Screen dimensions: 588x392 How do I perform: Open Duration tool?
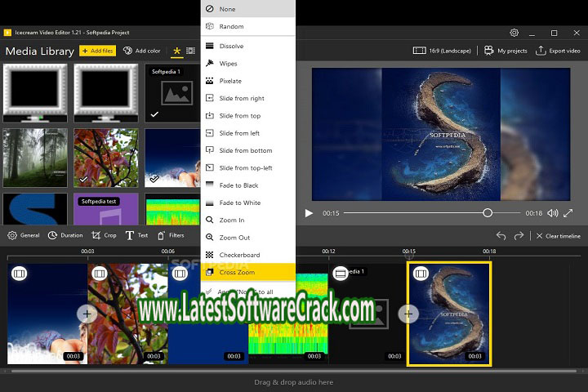click(65, 235)
